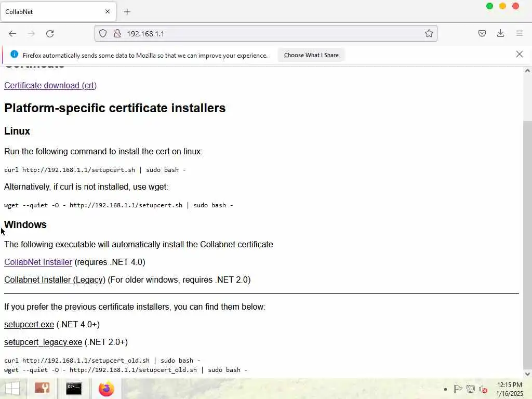Click the curl setupcert_old.sh command line

coord(102,361)
